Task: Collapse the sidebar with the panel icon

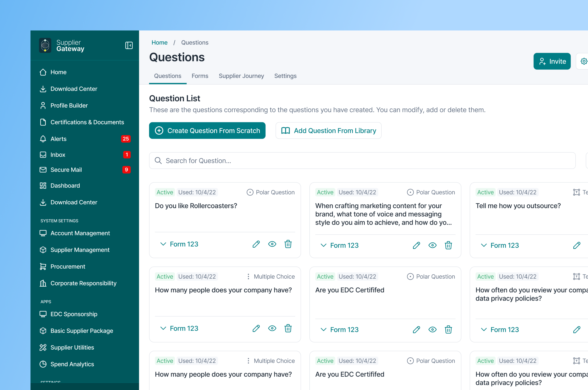Action: click(129, 45)
